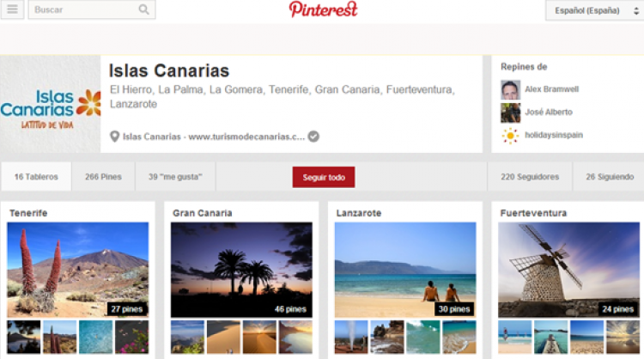Click the verified website checkmark icon
The width and height of the screenshot is (644, 359).
(313, 137)
